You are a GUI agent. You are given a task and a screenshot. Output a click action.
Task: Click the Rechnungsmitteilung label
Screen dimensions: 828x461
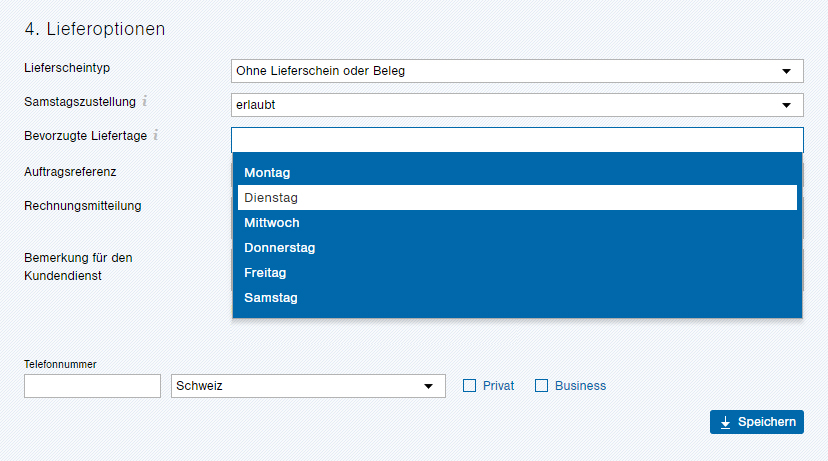pos(83,206)
